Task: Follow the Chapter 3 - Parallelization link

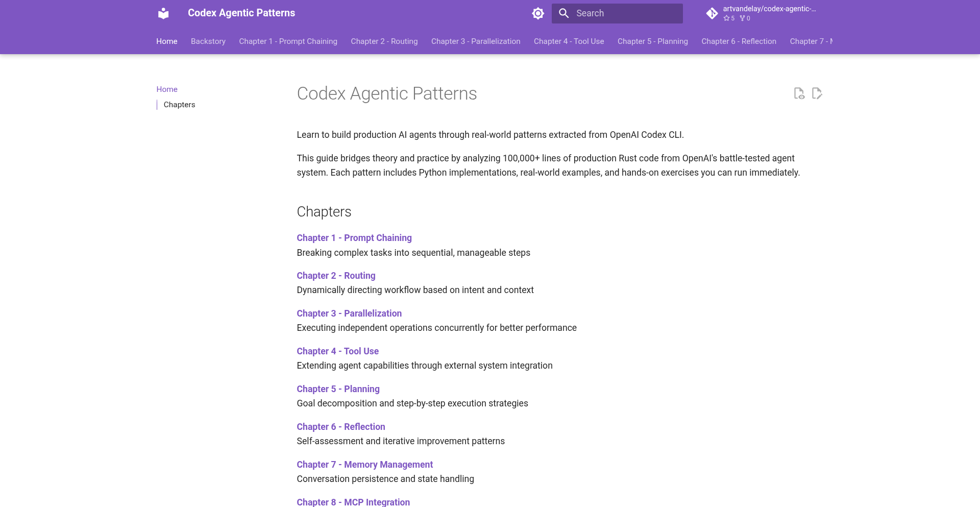Action: [349, 313]
